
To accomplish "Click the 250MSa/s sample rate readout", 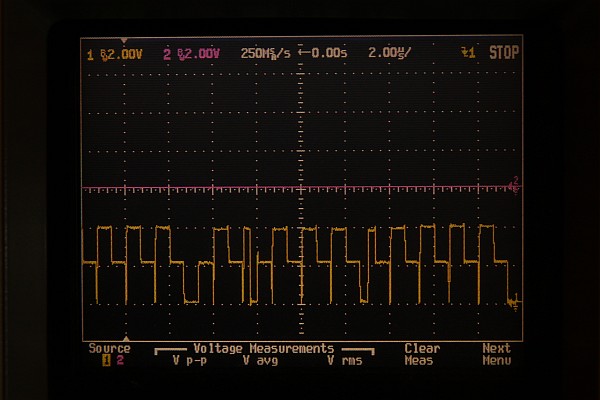I will 264,54.
